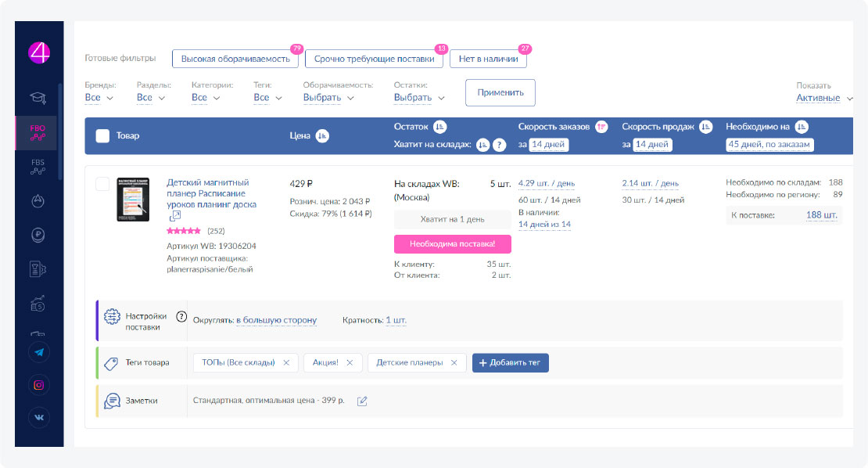Click the product thumbnail image
The height and width of the screenshot is (468, 868).
[x=133, y=199]
